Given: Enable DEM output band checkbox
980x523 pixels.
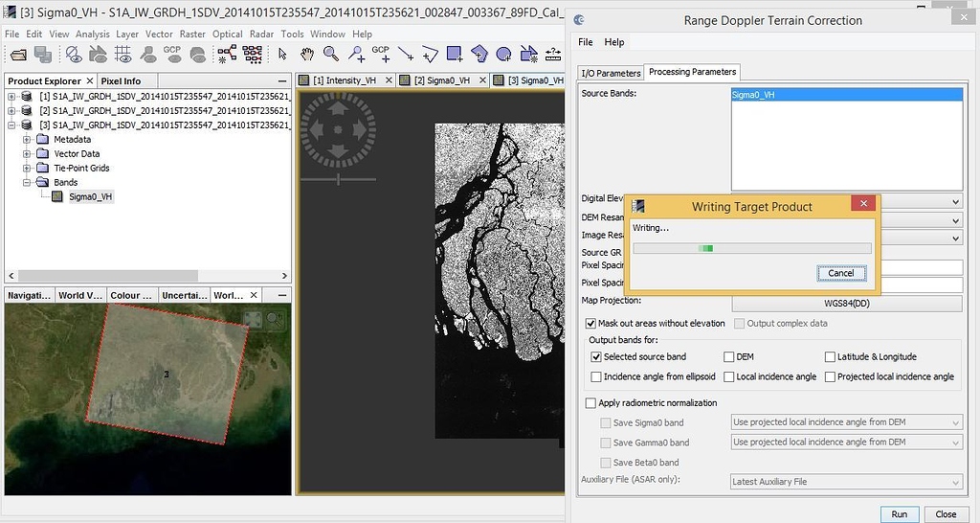Looking at the screenshot, I should point(728,356).
